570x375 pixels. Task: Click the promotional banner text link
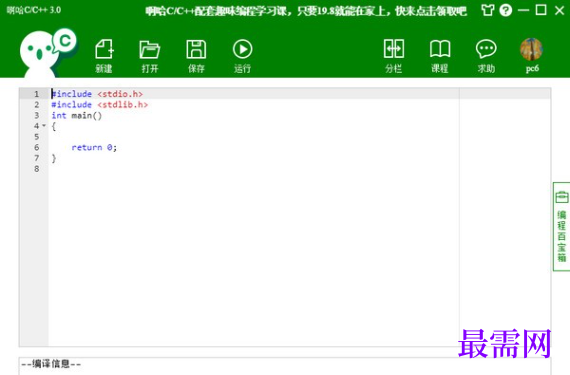[x=306, y=11]
